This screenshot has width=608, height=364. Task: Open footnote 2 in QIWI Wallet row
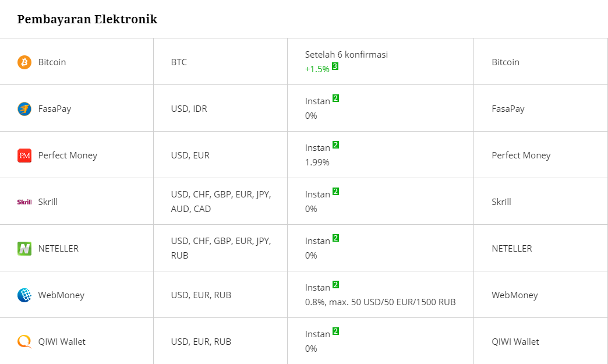(335, 331)
